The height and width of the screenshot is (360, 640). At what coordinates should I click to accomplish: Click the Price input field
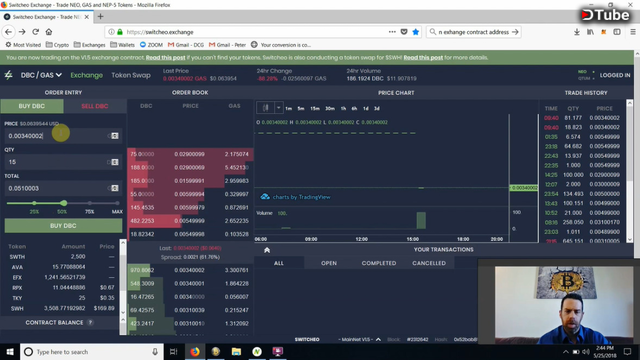coord(63,136)
